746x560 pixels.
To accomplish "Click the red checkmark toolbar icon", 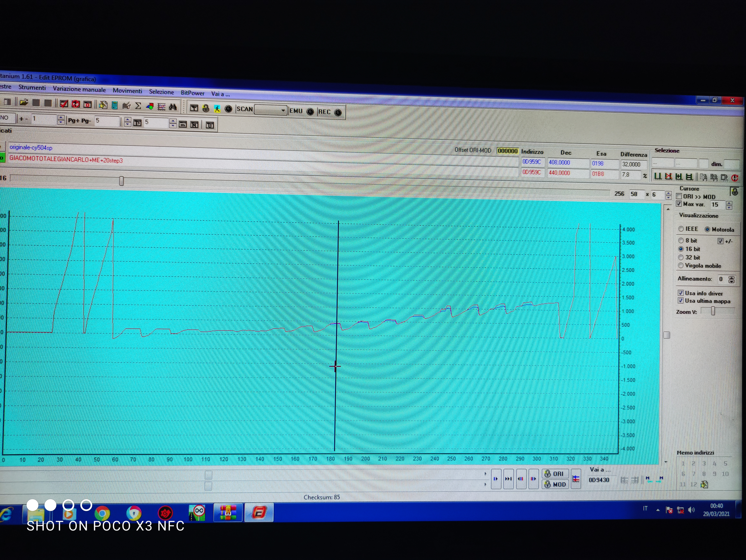I will point(64,104).
